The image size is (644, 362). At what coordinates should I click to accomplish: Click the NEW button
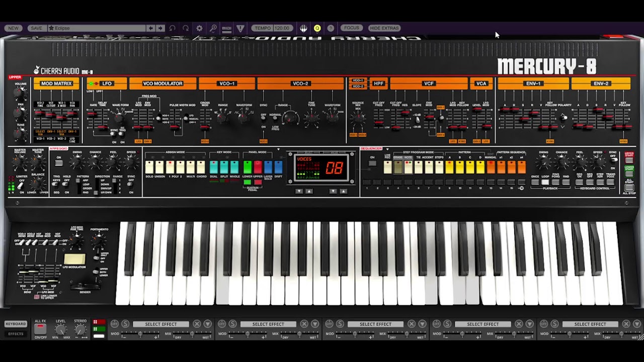point(14,28)
